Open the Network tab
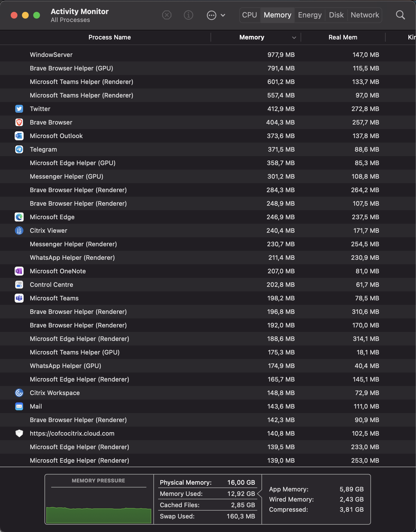This screenshot has height=532, width=416. [x=365, y=15]
